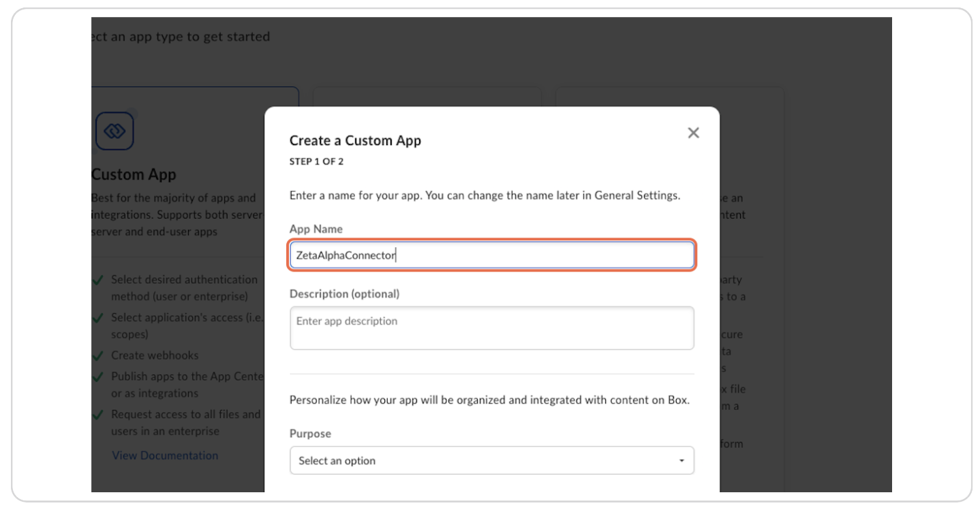The image size is (980, 512).
Task: Click the X icon to dismiss the dialog
Action: click(x=693, y=133)
